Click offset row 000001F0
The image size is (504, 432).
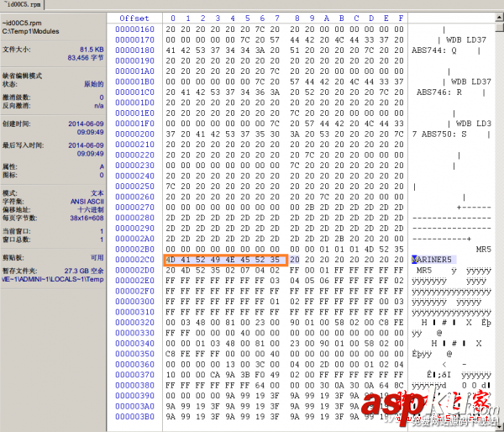(x=134, y=124)
